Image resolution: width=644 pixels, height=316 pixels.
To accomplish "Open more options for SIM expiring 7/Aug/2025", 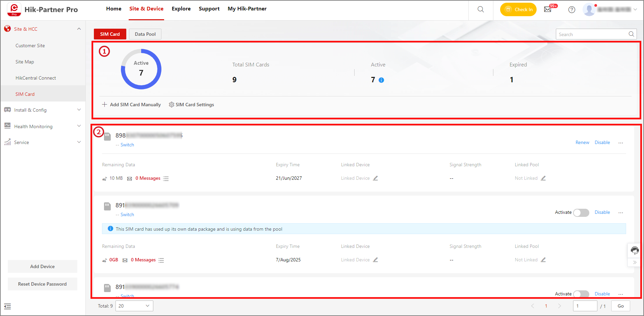I will (x=621, y=212).
